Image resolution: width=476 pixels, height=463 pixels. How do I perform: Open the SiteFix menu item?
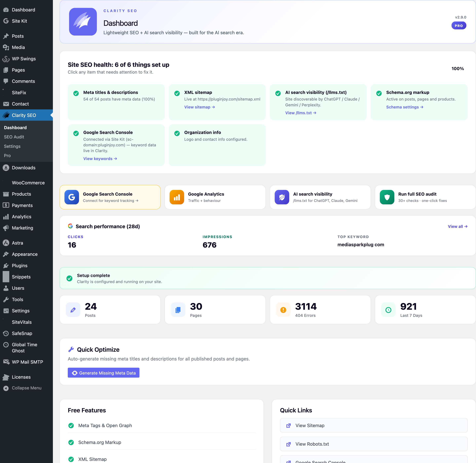(26, 93)
